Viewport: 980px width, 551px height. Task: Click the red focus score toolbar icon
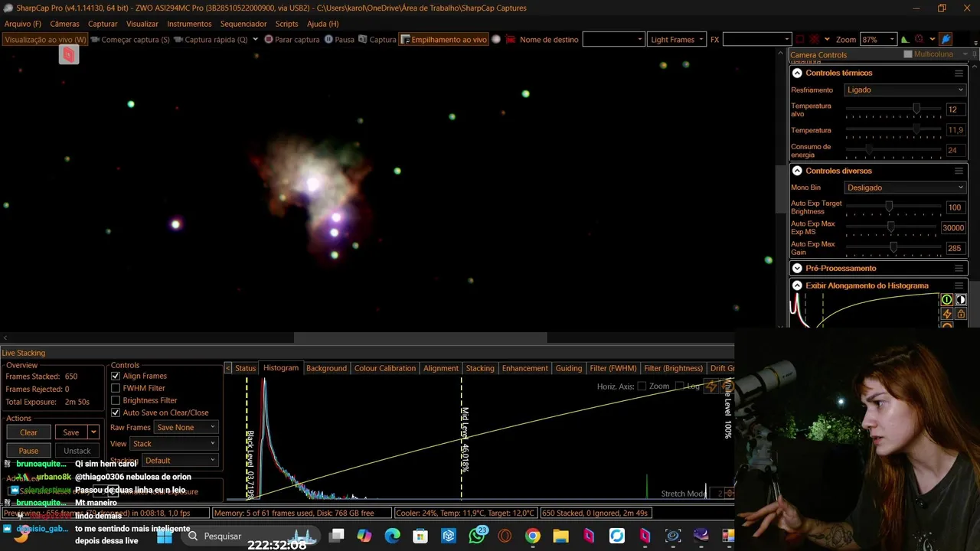coord(920,40)
